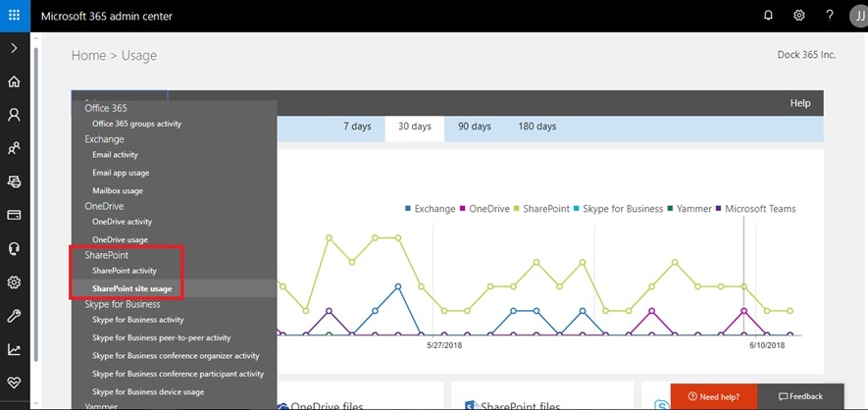Select Skype for Business conference participant activity
The width and height of the screenshot is (868, 410).
[178, 374]
